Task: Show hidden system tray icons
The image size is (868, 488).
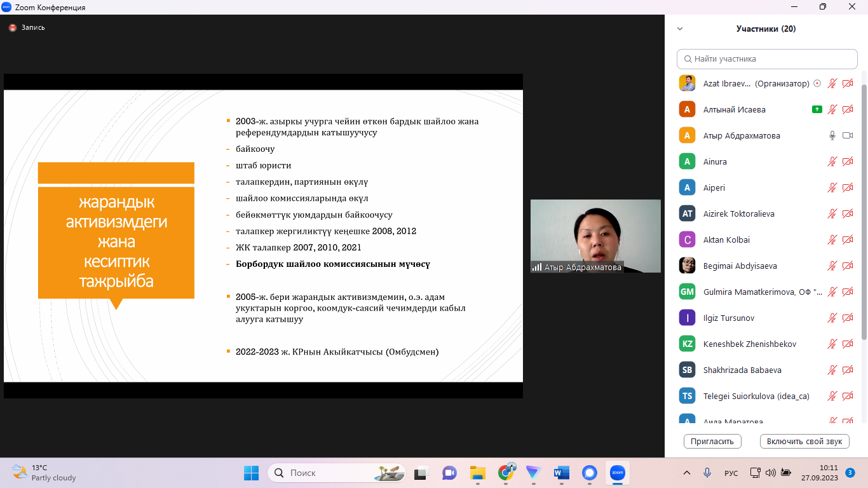Action: coord(686,473)
